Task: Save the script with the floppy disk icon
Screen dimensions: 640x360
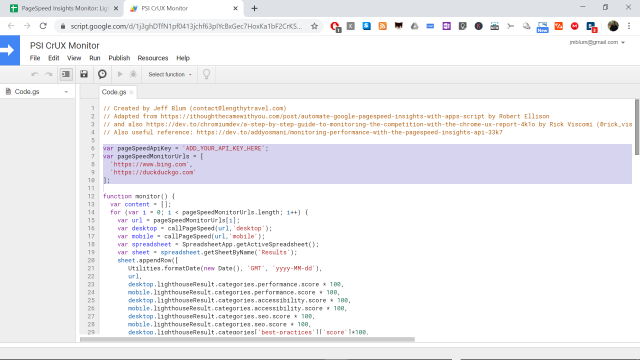Action: click(x=84, y=74)
